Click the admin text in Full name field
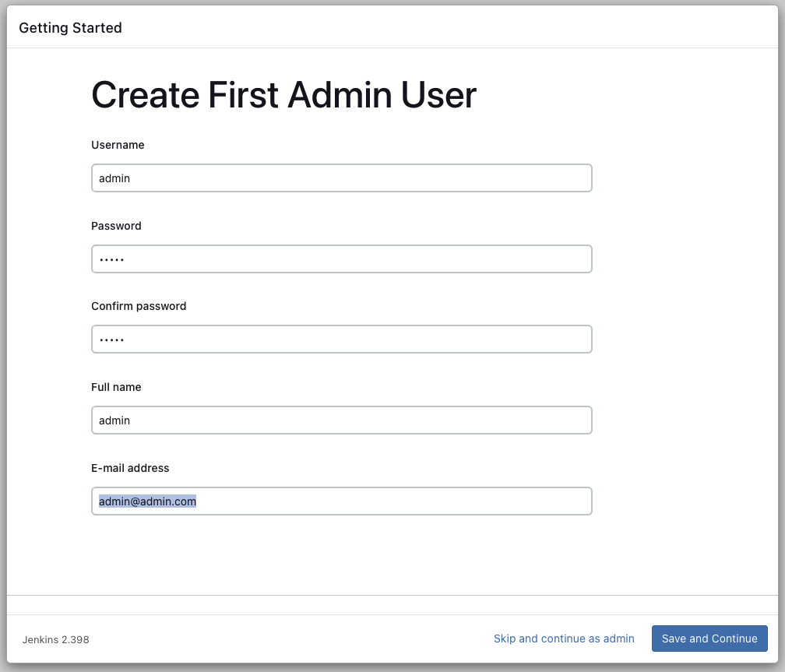The width and height of the screenshot is (785, 672). [114, 420]
